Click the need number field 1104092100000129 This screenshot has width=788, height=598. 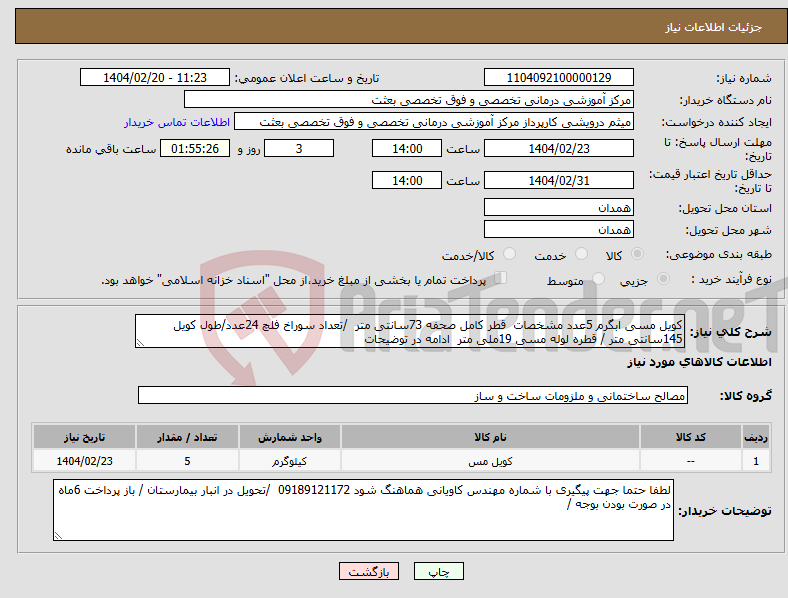pos(558,77)
